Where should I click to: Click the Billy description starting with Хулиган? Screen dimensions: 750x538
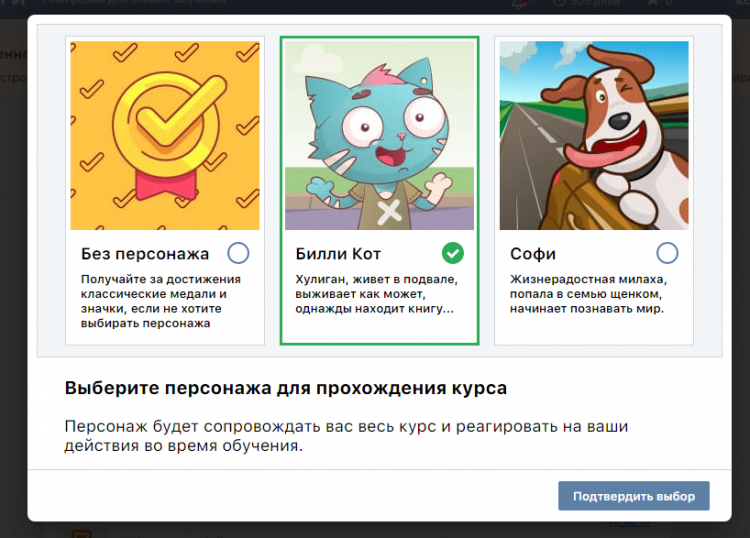(376, 294)
